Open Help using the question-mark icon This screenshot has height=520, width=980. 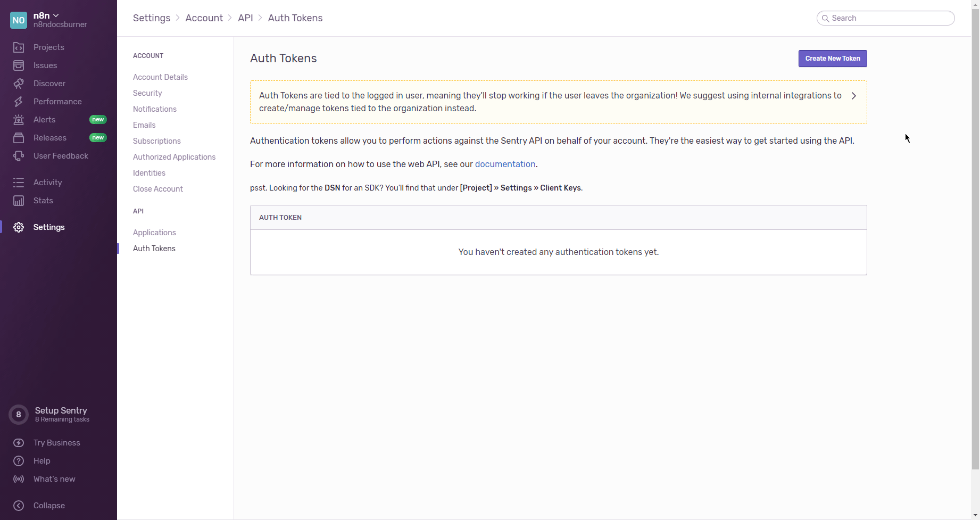click(19, 461)
